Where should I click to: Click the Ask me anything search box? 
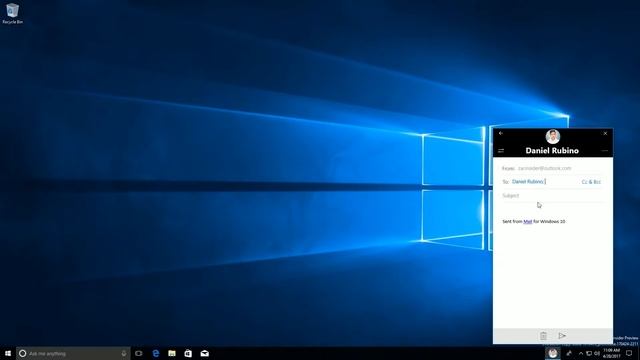coord(73,353)
